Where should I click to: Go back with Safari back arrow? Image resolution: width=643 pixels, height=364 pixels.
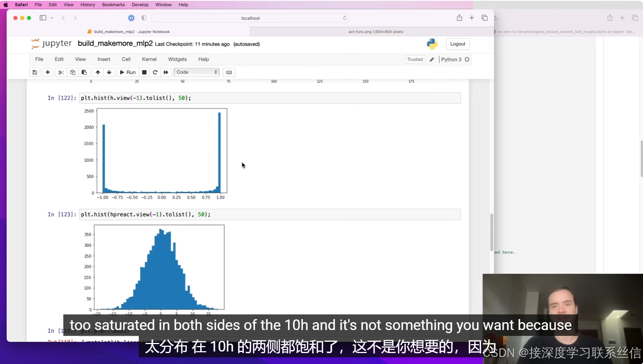coord(63,18)
